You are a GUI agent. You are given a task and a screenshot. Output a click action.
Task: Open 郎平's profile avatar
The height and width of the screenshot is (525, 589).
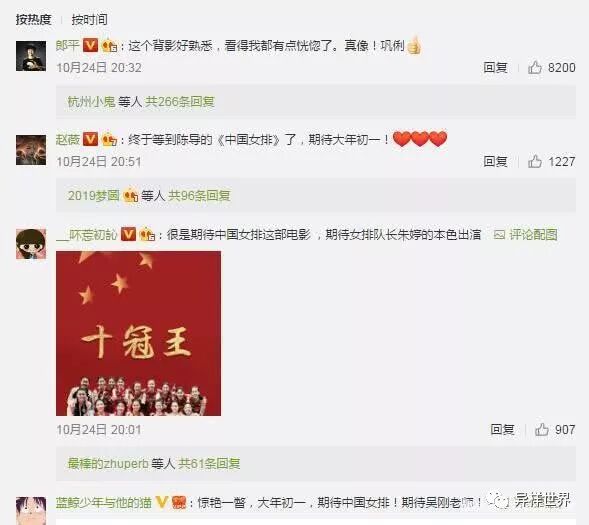coord(31,56)
